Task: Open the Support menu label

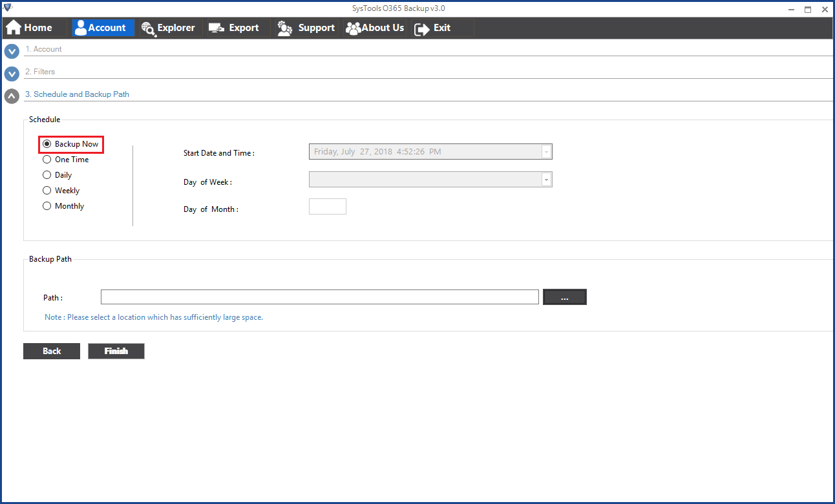Action: tap(317, 28)
